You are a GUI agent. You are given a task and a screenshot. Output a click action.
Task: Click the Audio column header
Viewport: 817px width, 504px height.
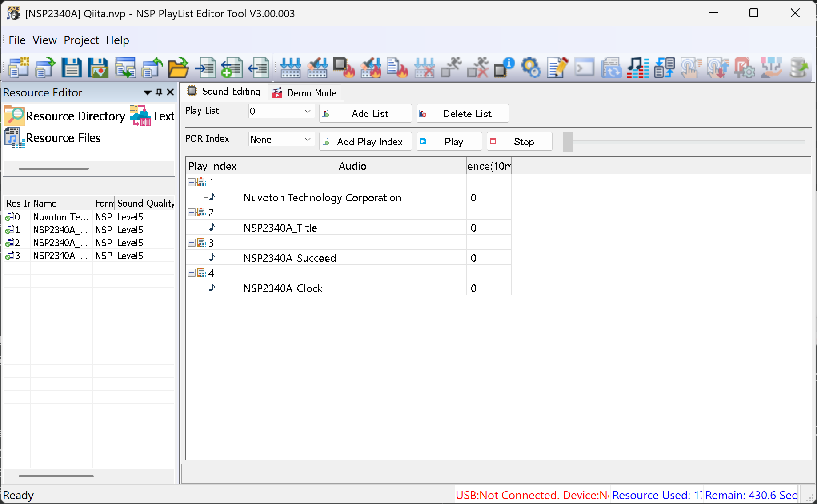coord(352,166)
